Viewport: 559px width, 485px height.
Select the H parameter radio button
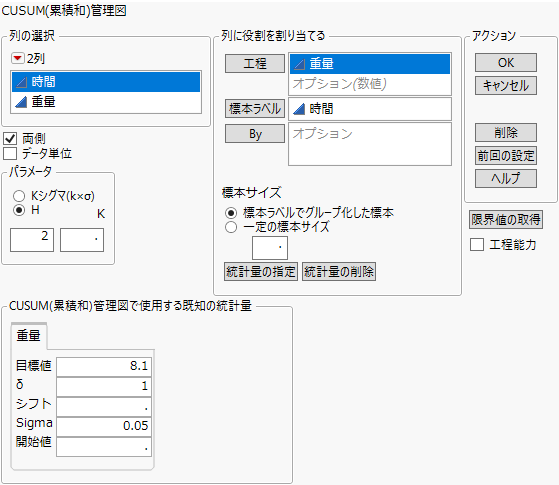pyautogui.click(x=19, y=210)
